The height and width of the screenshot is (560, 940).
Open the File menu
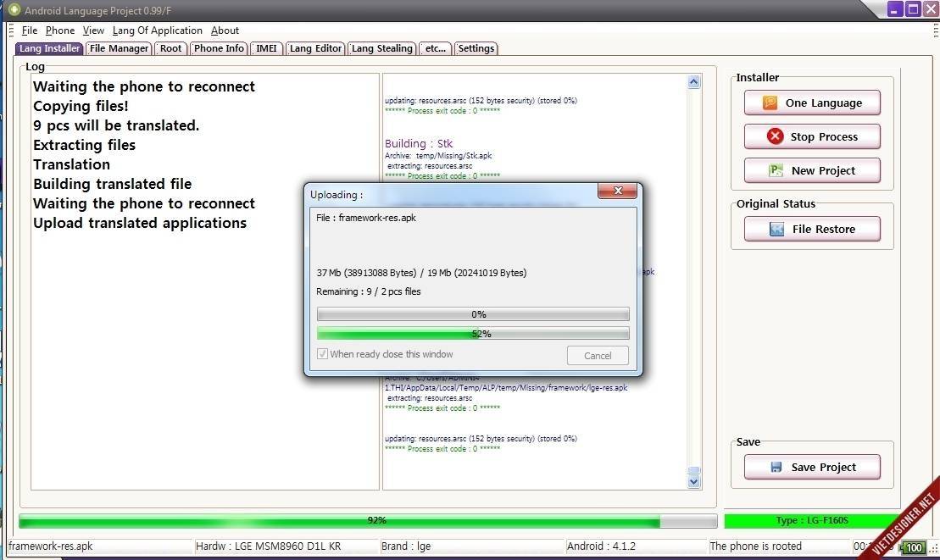pyautogui.click(x=30, y=30)
